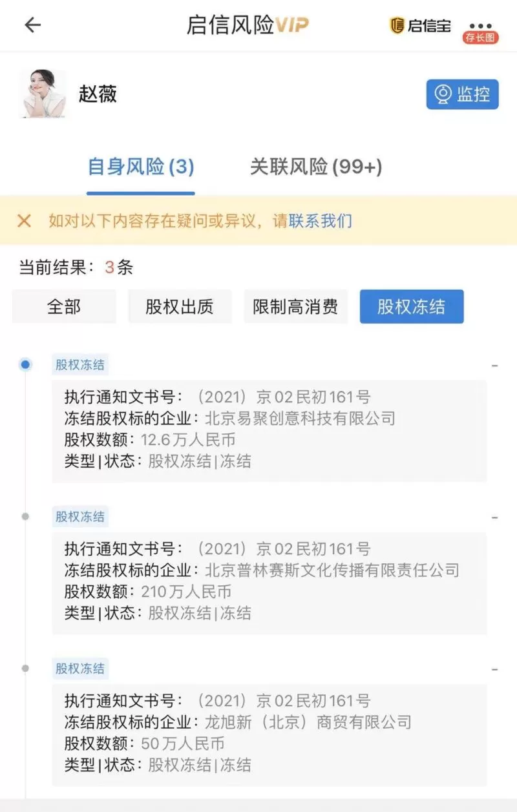517x812 pixels.
Task: Tap the 存长图 save long image badge
Action: click(481, 37)
